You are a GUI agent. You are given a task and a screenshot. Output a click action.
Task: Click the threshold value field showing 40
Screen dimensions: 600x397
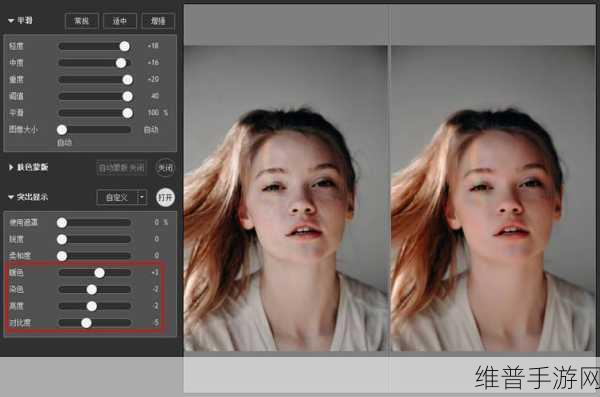155,96
